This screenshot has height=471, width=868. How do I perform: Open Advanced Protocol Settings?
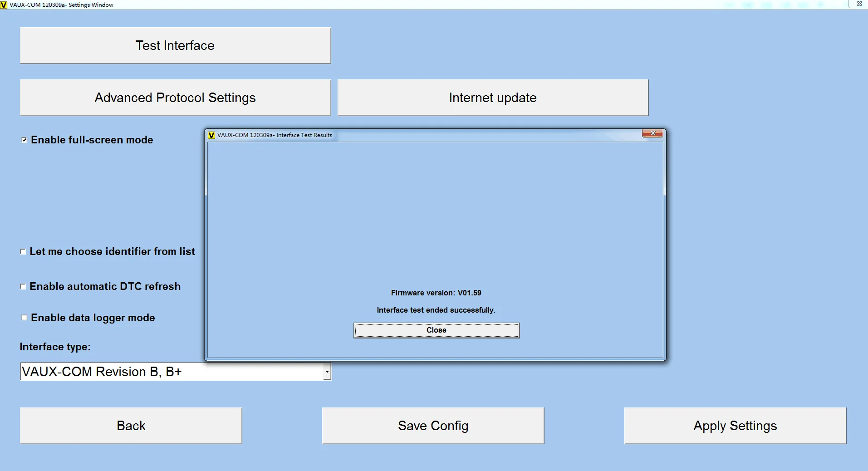(175, 98)
